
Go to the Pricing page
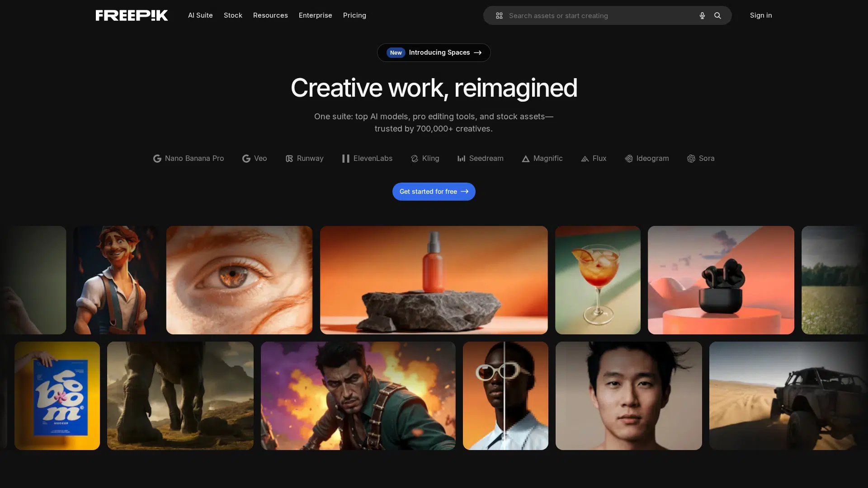point(354,15)
